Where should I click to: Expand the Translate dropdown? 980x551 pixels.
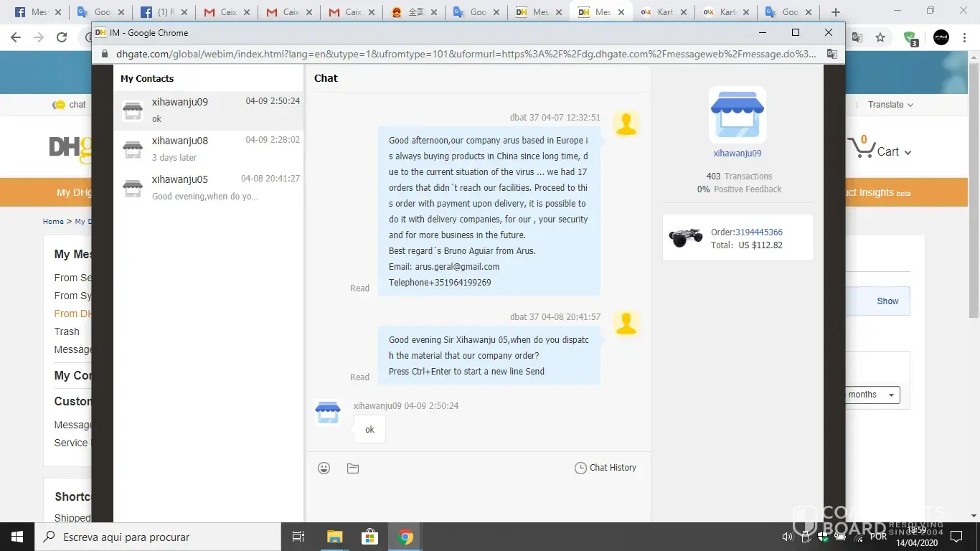tap(890, 105)
